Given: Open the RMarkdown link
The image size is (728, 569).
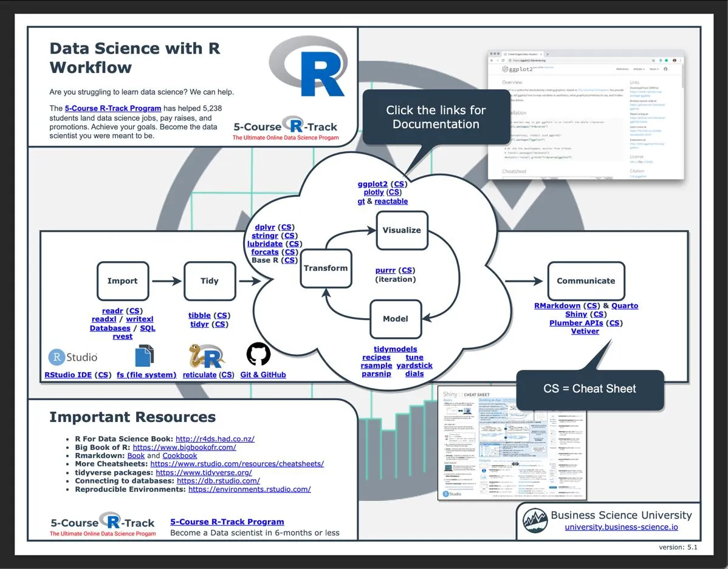Looking at the screenshot, I should point(557,306).
